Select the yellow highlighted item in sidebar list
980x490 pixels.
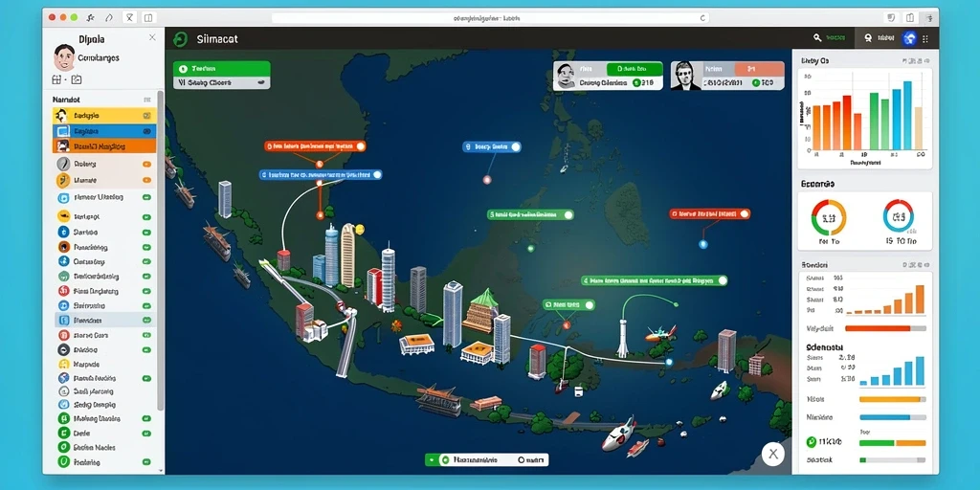click(x=103, y=116)
